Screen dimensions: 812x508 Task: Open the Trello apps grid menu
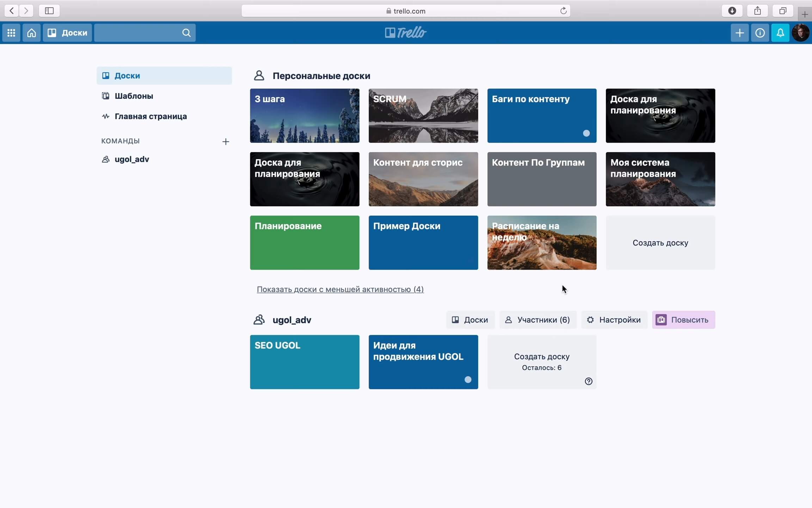(x=11, y=33)
